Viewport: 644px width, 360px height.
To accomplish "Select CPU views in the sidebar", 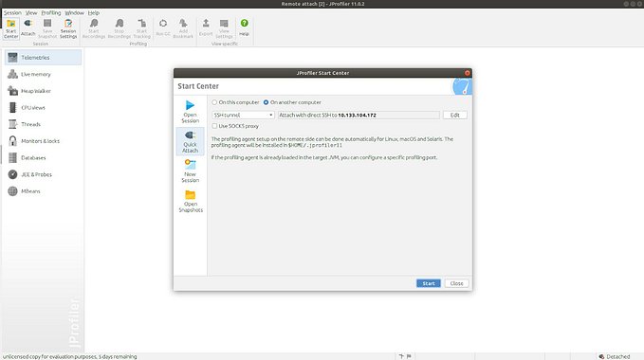I will tap(43, 107).
